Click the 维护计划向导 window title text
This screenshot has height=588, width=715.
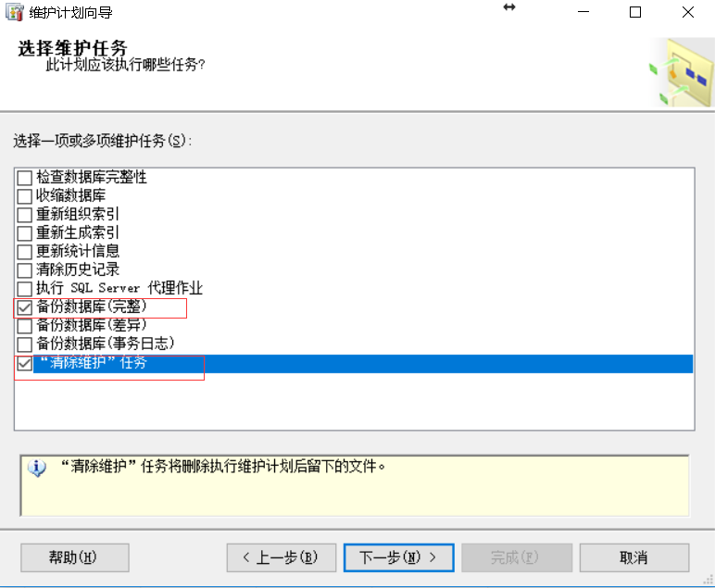70,13
